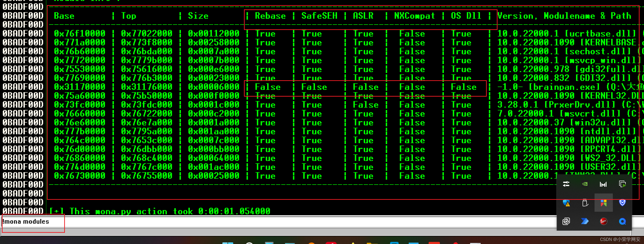Select top address 0x7767c000 in USER32 row
Screen dimensions: 644x244
(x=146, y=167)
